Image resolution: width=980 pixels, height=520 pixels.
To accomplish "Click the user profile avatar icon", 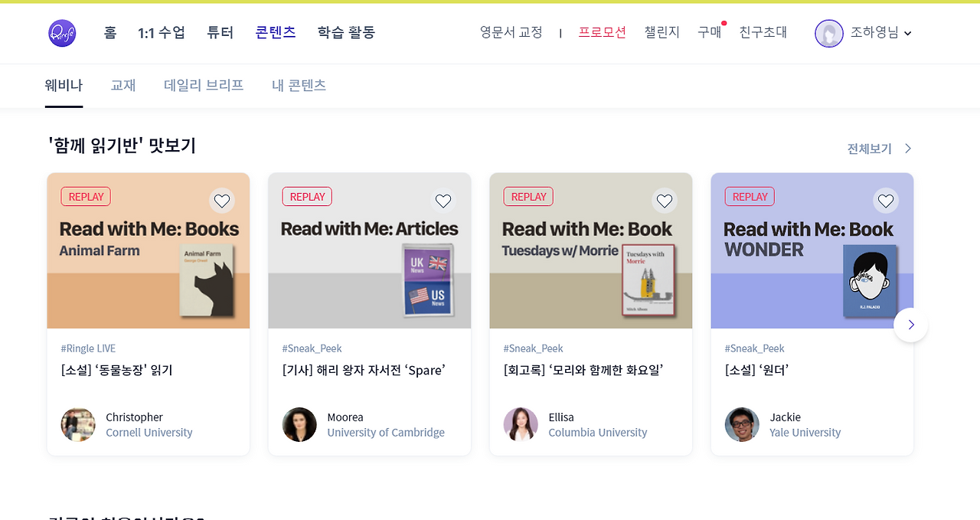I will click(829, 33).
